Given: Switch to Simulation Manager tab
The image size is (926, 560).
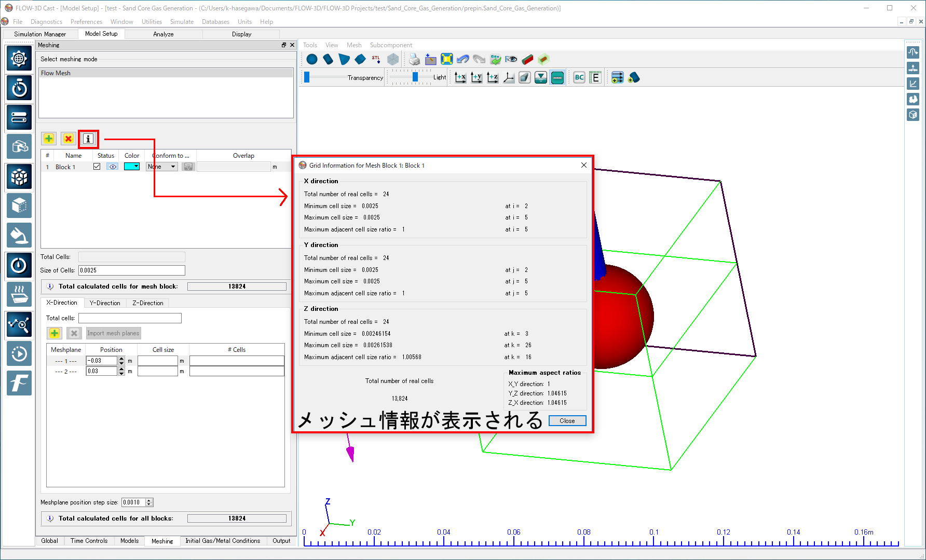Looking at the screenshot, I should [40, 34].
